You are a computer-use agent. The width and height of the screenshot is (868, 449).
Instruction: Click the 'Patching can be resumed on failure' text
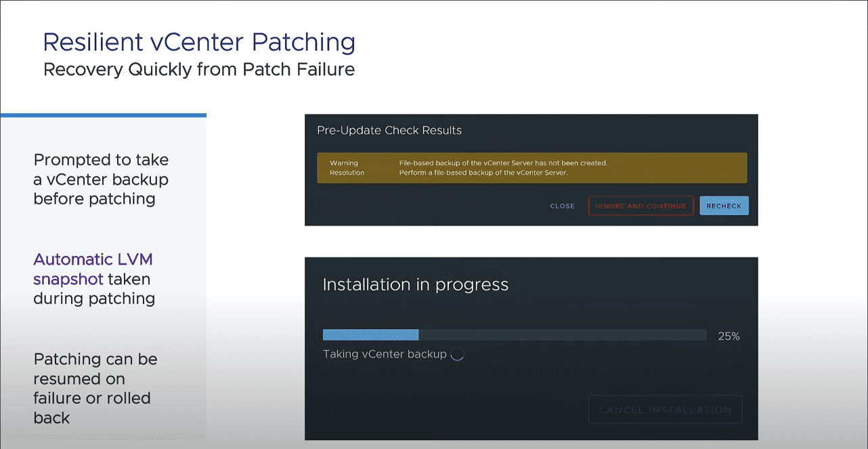95,388
